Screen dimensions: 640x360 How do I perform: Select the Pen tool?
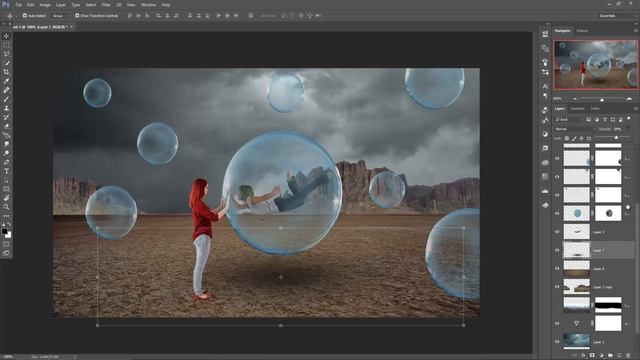pyautogui.click(x=6, y=162)
